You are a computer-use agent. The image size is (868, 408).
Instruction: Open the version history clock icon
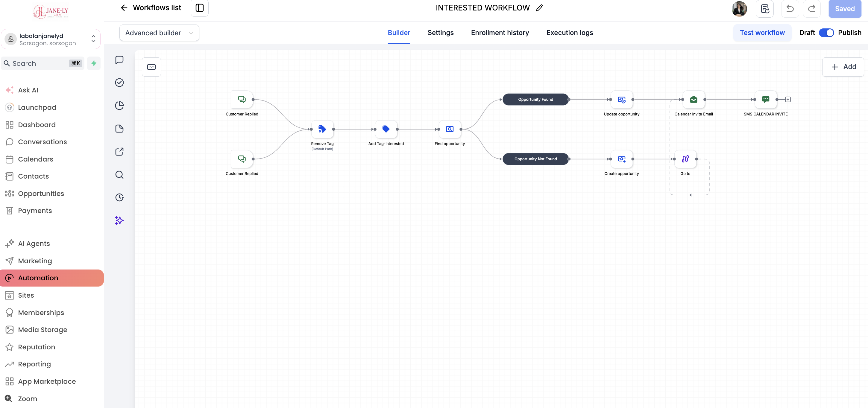click(x=119, y=197)
